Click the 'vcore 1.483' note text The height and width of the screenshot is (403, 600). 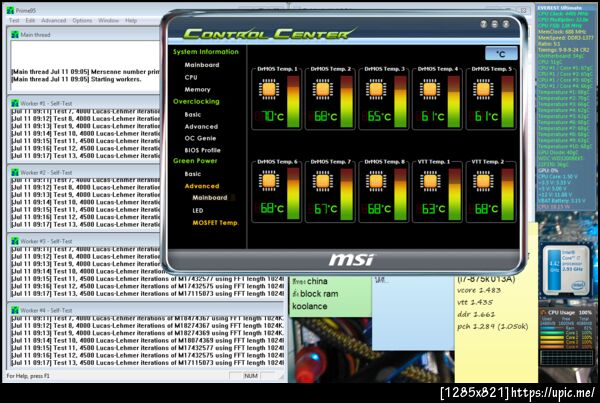479,290
